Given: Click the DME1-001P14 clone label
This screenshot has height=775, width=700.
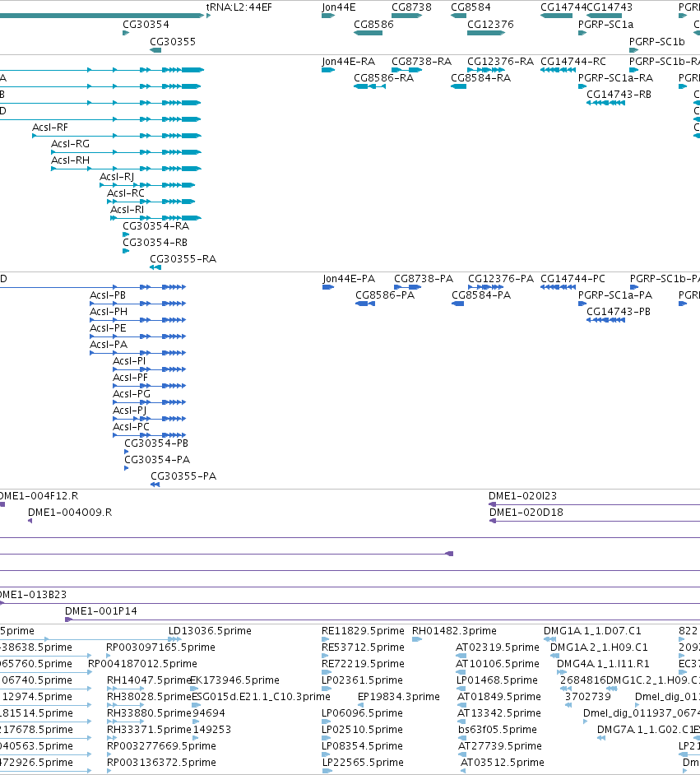Looking at the screenshot, I should [x=101, y=611].
